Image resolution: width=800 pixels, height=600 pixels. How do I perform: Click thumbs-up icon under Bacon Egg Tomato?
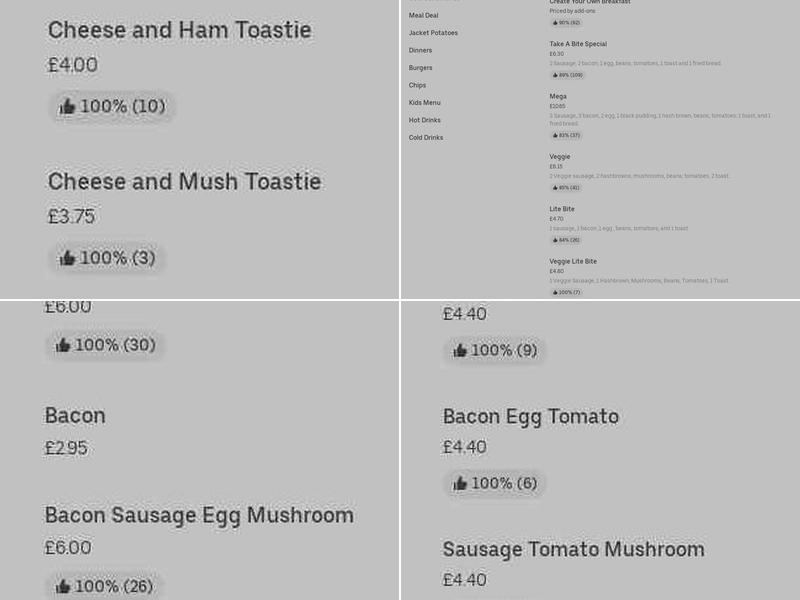[460, 484]
